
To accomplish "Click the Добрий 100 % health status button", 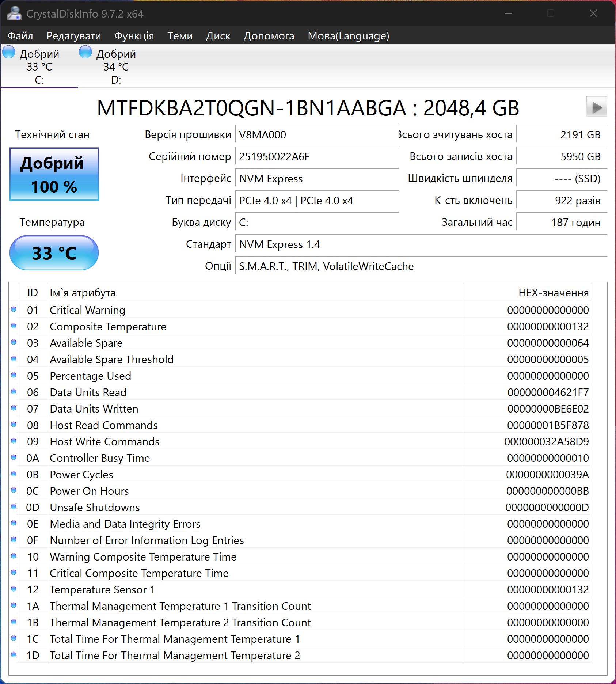I will point(54,174).
